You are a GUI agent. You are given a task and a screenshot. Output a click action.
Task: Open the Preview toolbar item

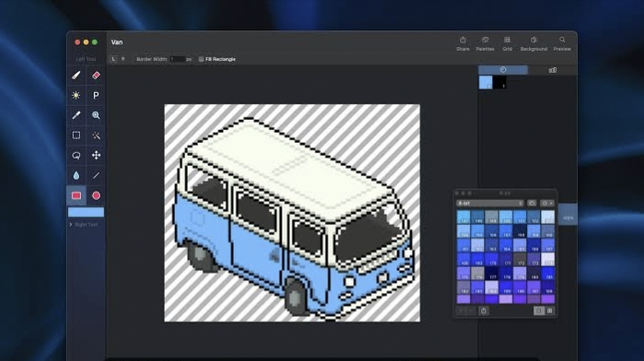tap(562, 43)
